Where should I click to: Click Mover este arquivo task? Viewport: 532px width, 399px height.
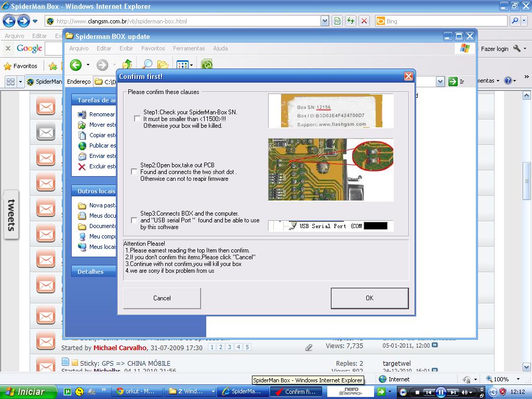point(97,125)
